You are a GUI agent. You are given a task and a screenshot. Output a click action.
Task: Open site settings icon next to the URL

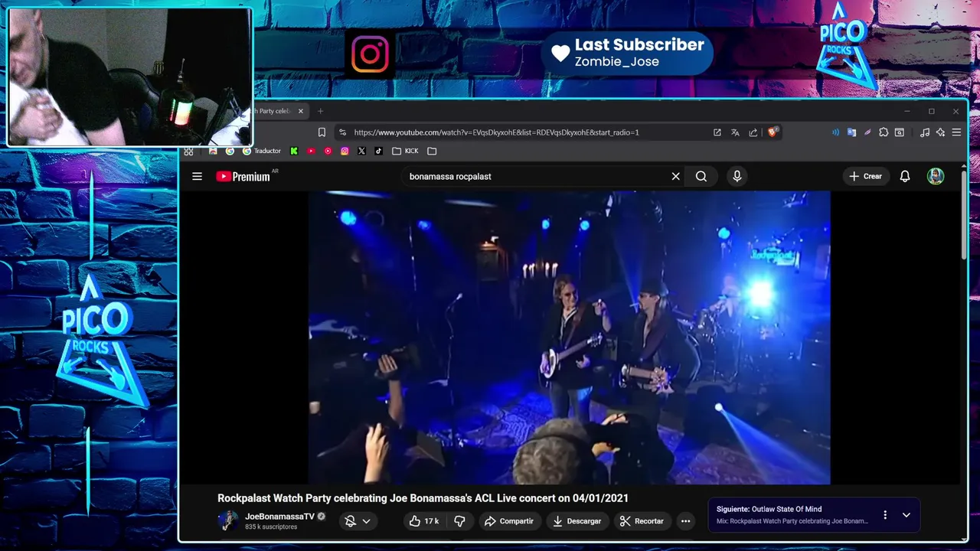tap(342, 132)
